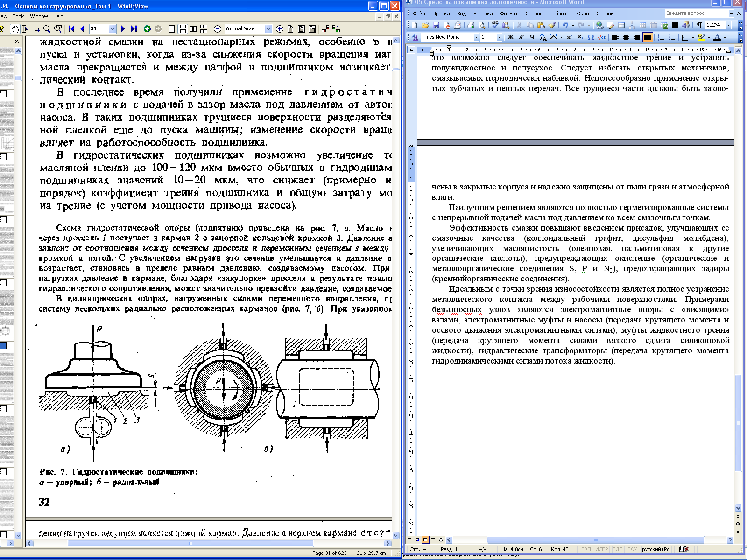Toggle show paragraph marks ¶
The image size is (747, 560).
point(699,25)
